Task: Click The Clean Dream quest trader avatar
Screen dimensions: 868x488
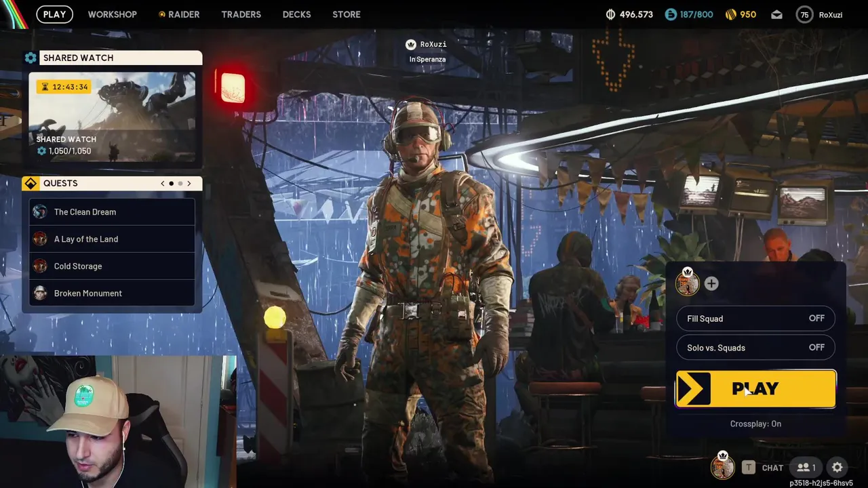Action: (x=40, y=212)
